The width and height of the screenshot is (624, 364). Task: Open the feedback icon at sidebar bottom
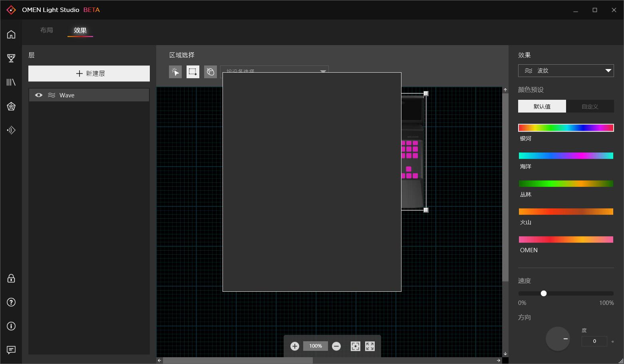tap(11, 350)
